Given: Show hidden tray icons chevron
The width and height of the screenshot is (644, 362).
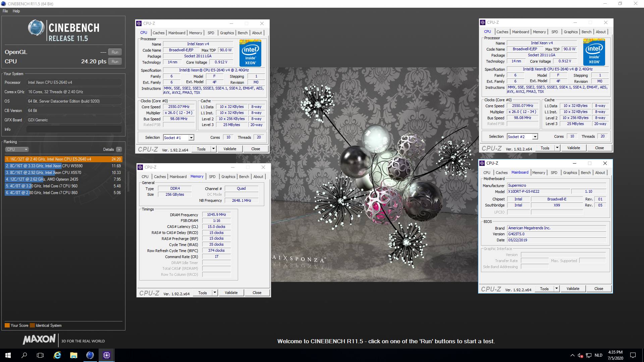Looking at the screenshot, I should pyautogui.click(x=572, y=355).
